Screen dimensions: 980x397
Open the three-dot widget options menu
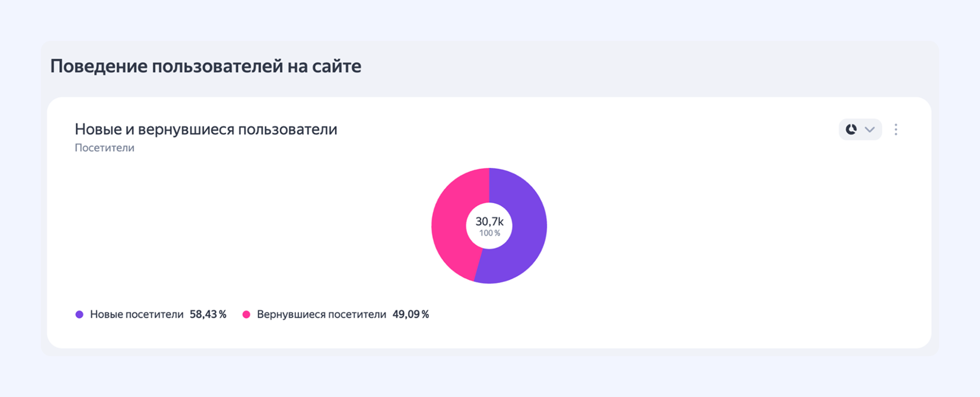(896, 130)
